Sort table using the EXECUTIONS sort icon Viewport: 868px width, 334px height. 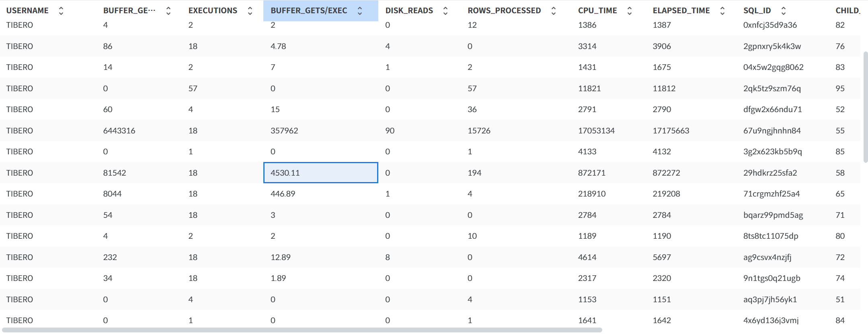(x=250, y=11)
